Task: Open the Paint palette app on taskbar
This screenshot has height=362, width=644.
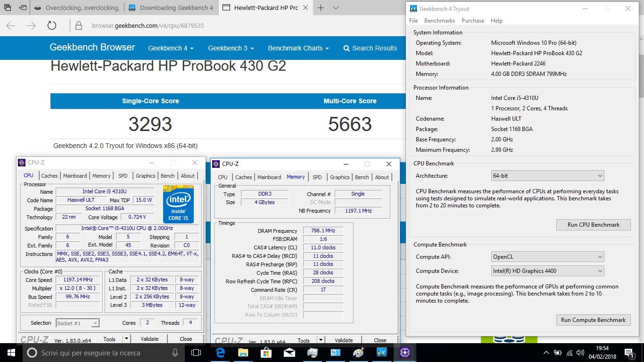Action: pyautogui.click(x=359, y=352)
